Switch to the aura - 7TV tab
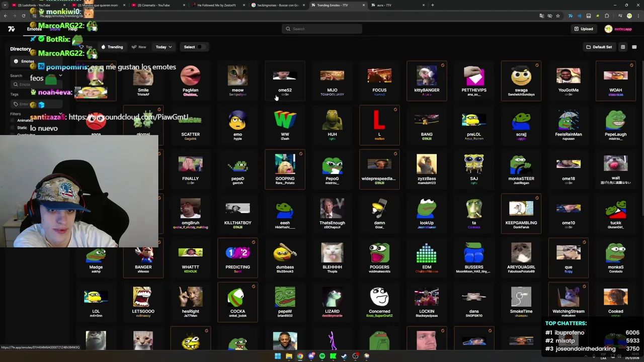 [x=397, y=5]
